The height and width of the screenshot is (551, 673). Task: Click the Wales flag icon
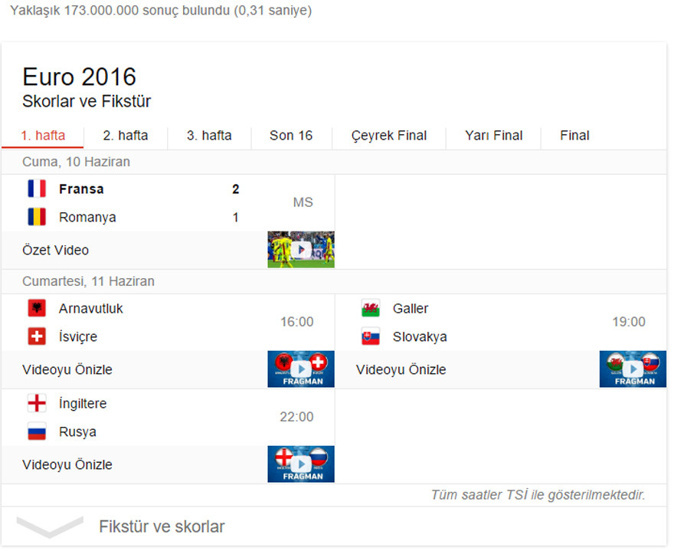click(370, 308)
